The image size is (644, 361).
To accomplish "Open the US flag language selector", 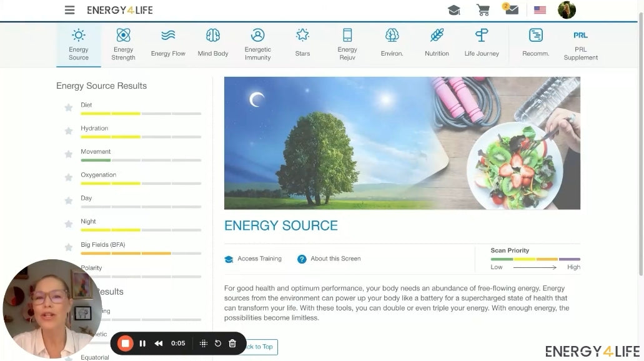I will 540,10.
